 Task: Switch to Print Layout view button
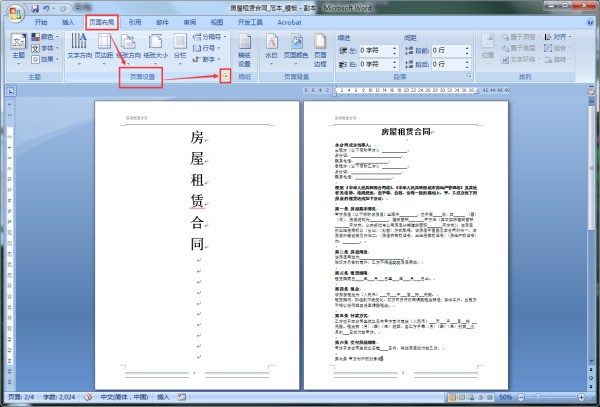[452, 397]
